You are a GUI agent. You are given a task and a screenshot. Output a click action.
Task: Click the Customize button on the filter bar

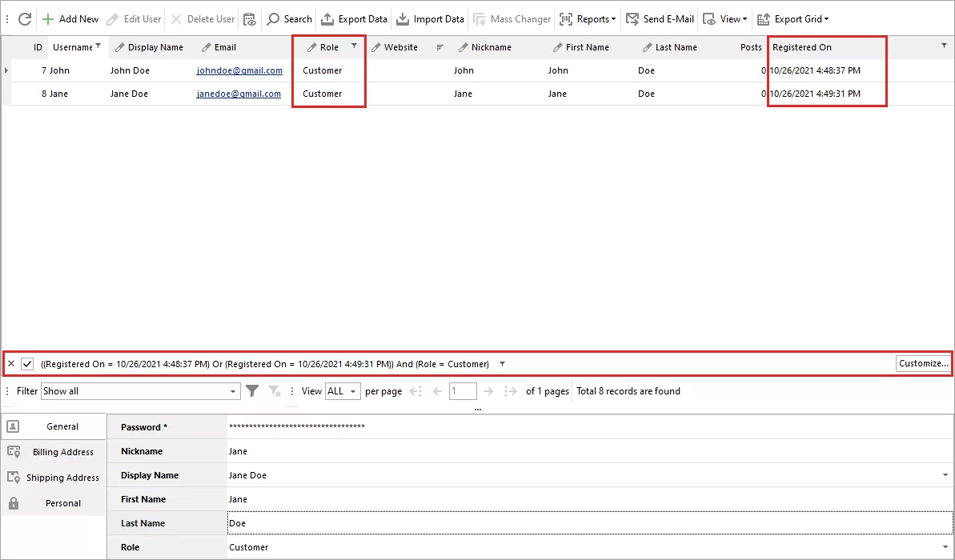point(922,363)
